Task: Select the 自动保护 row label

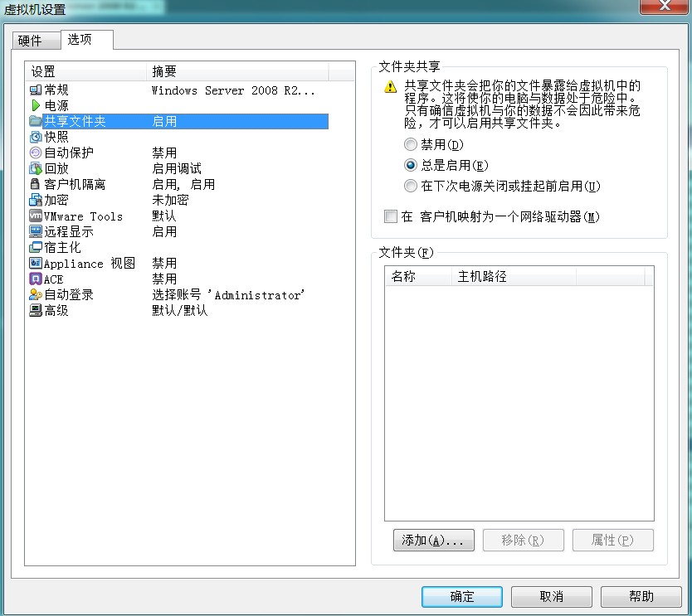Action: [x=69, y=153]
